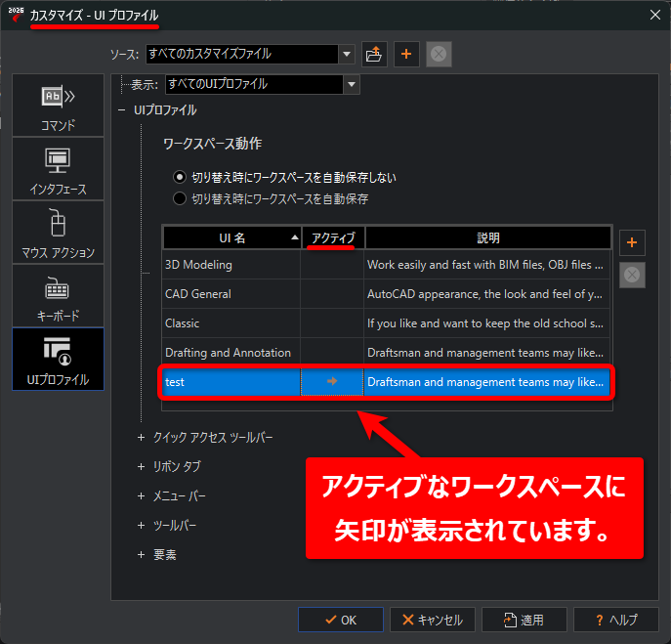The height and width of the screenshot is (644, 671).
Task: Click the アクティブ column header
Action: pos(333,237)
